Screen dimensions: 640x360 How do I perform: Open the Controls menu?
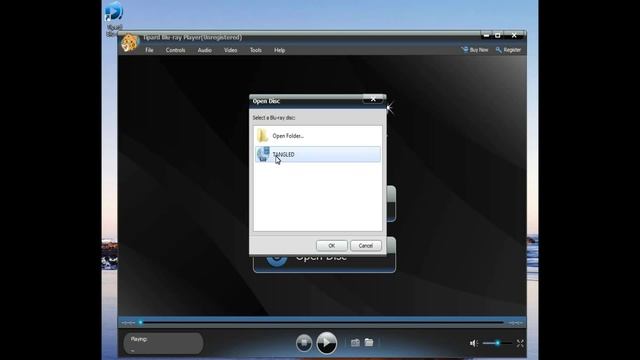pyautogui.click(x=176, y=50)
